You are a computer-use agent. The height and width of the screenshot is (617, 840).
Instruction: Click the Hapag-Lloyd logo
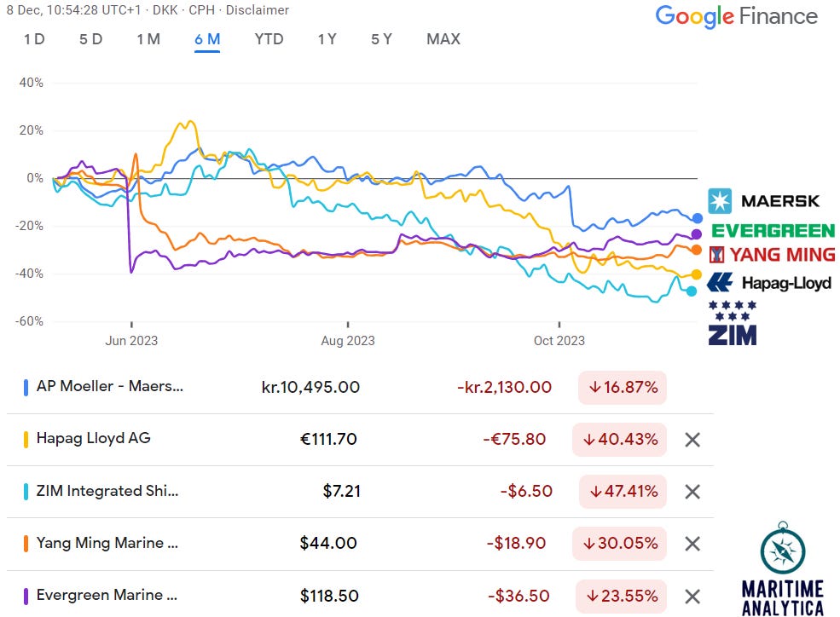pos(768,282)
